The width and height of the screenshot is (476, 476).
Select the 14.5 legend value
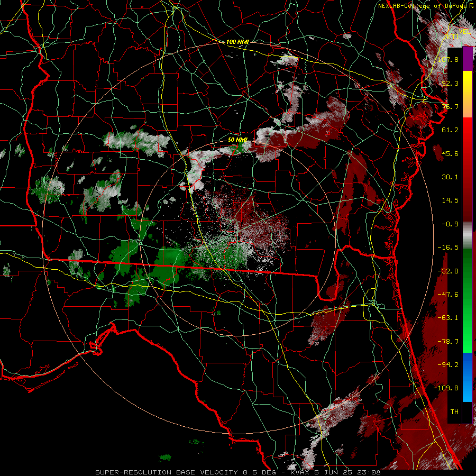(x=450, y=200)
